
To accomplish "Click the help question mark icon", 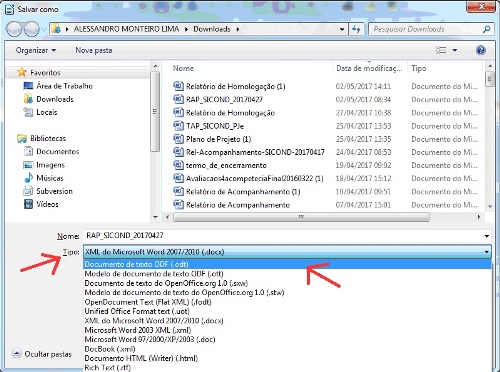I will pos(480,50).
